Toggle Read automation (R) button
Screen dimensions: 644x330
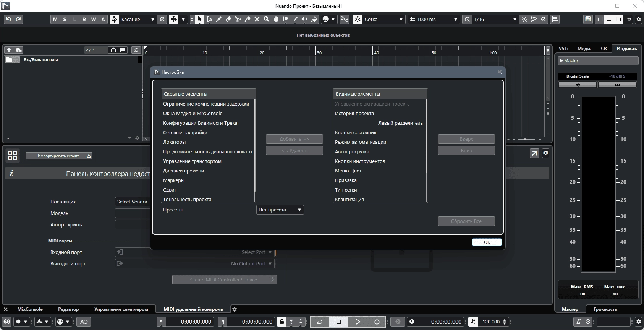pyautogui.click(x=84, y=19)
